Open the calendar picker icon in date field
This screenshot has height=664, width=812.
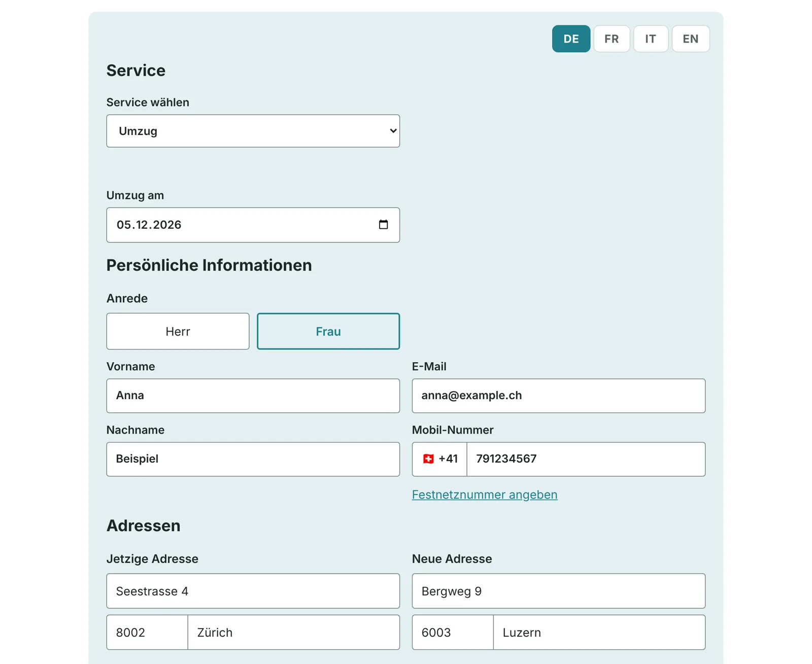coord(383,225)
